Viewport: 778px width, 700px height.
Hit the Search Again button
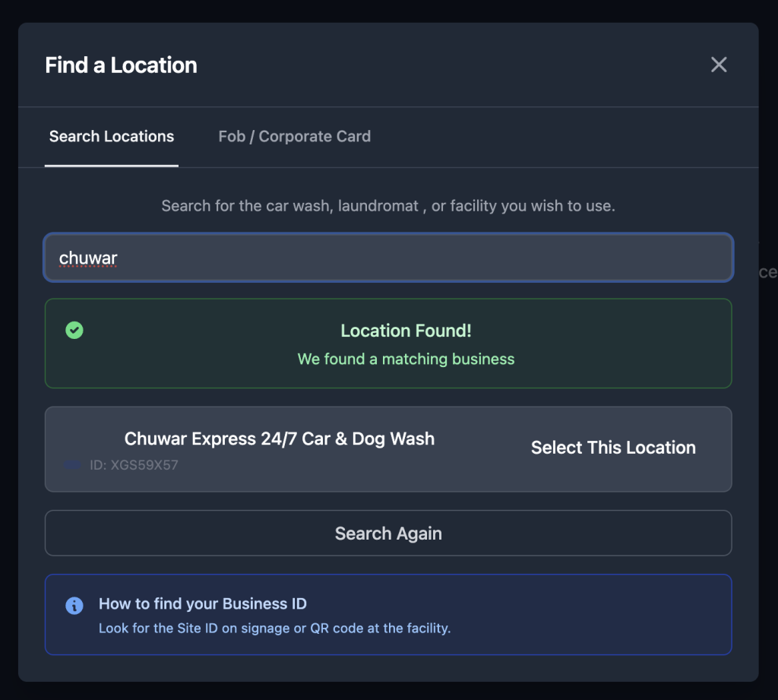click(x=388, y=533)
